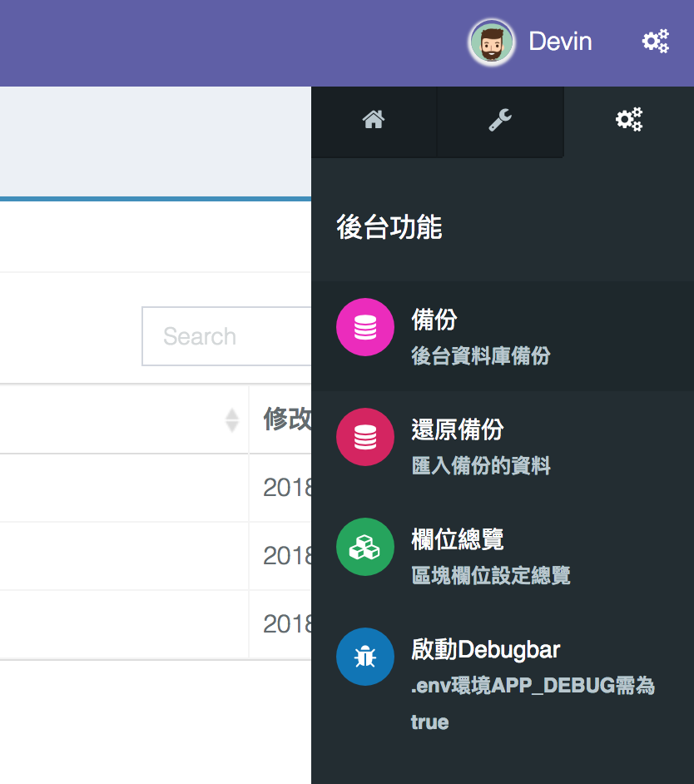Switch to the wrench tools tab

500,121
